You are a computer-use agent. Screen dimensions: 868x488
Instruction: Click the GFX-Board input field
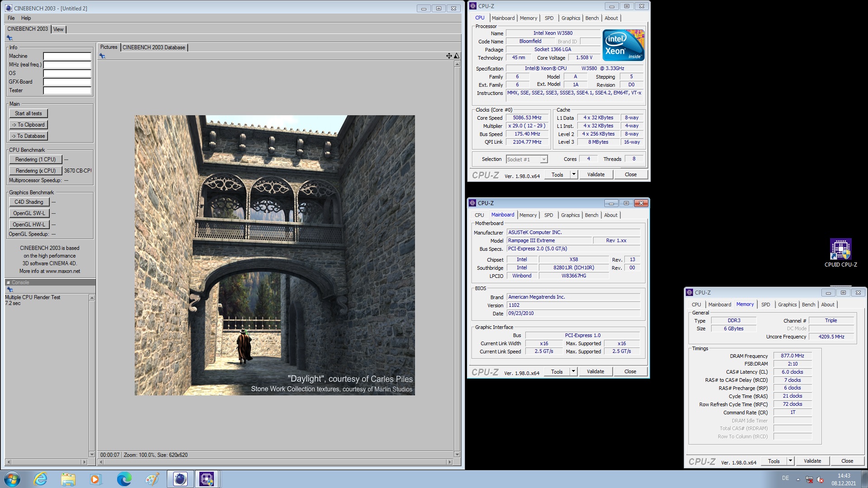(67, 82)
